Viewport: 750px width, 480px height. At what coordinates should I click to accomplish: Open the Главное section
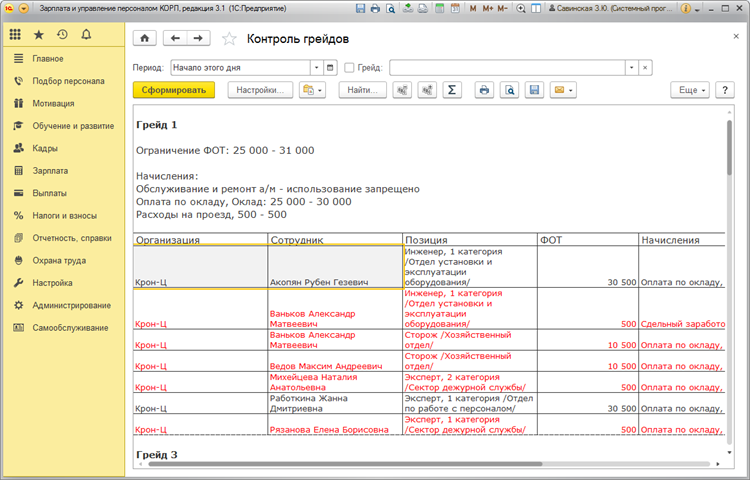pos(64,58)
